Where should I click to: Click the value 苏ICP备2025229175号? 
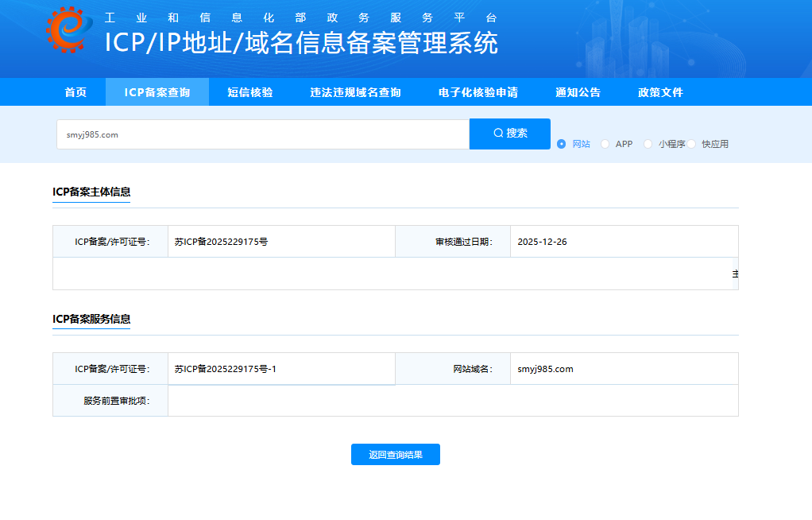pyautogui.click(x=221, y=242)
